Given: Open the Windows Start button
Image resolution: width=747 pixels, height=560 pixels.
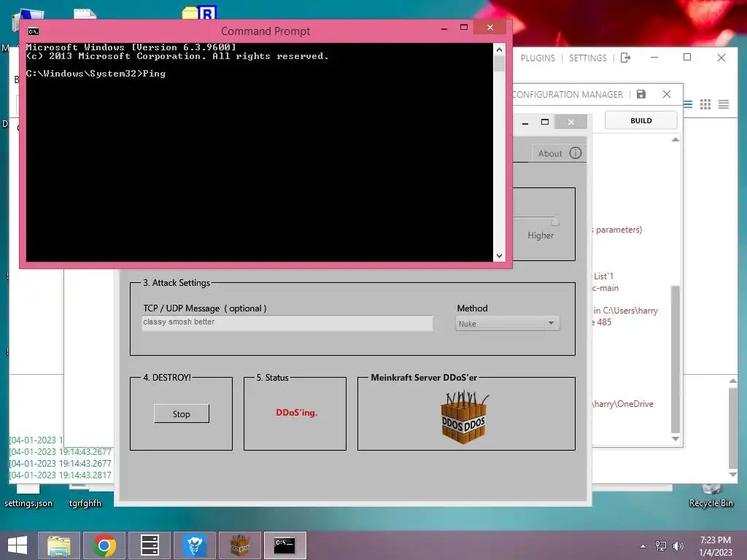Looking at the screenshot, I should coord(18,545).
